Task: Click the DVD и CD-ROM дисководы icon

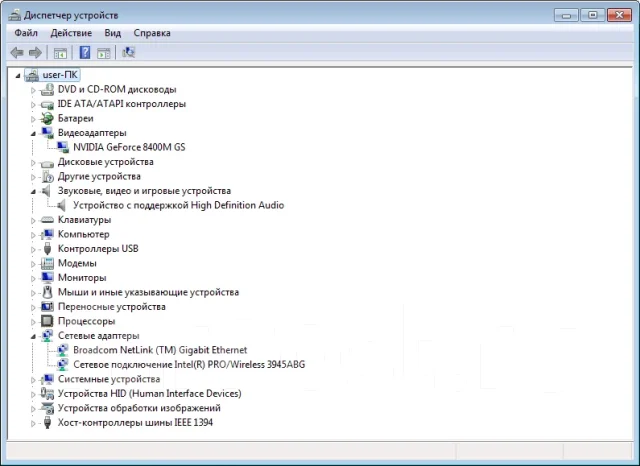Action: point(47,89)
